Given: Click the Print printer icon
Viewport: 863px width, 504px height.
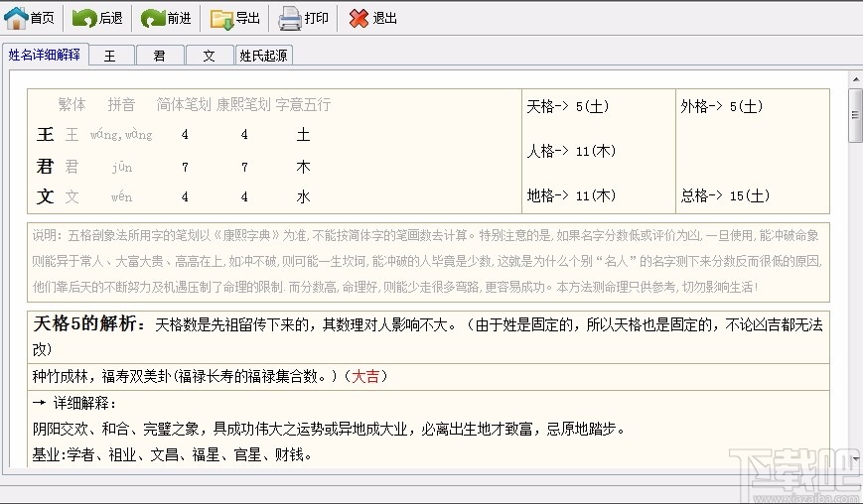Looking at the screenshot, I should click(290, 18).
